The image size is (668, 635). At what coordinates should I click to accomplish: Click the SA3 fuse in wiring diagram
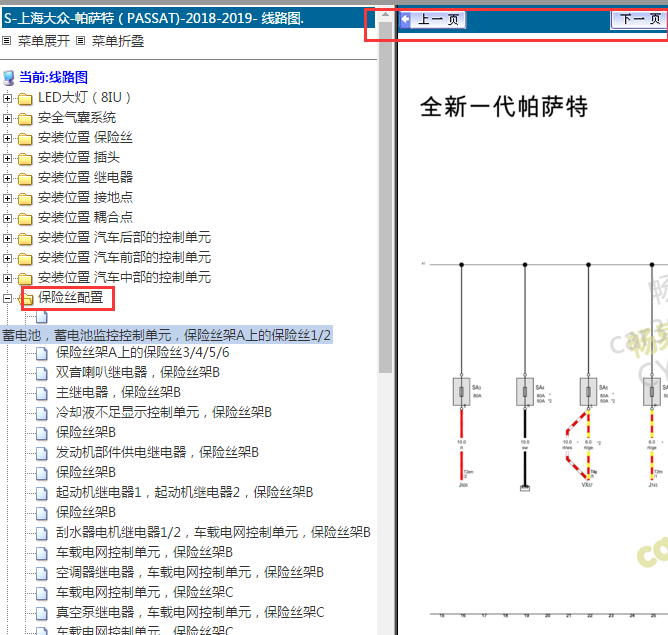[461, 392]
